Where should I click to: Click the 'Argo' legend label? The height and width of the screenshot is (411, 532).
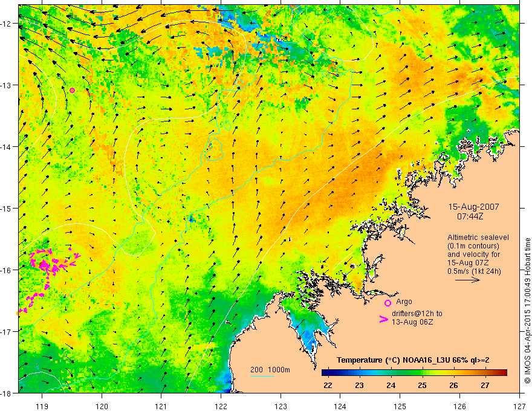tap(404, 302)
